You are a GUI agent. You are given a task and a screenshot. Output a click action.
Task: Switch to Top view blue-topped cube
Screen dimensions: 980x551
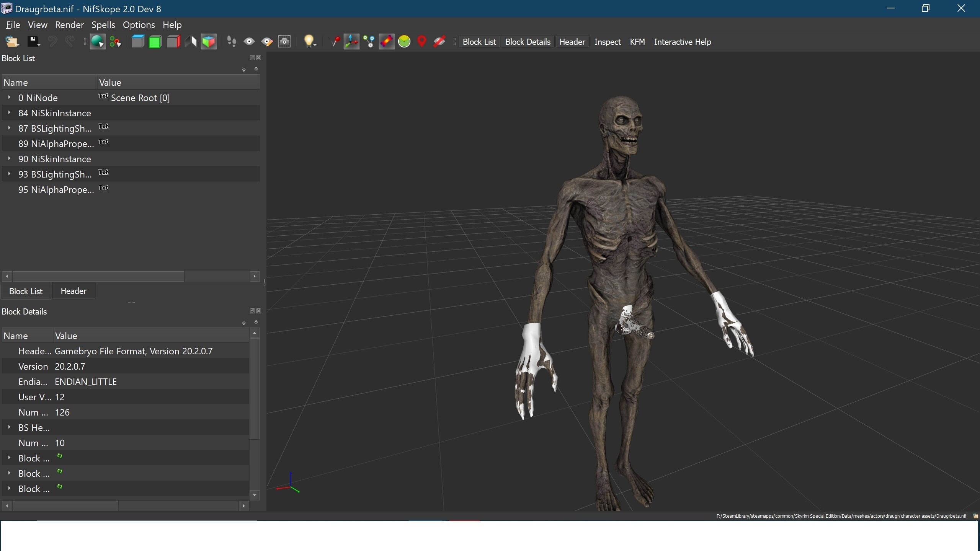[138, 42]
